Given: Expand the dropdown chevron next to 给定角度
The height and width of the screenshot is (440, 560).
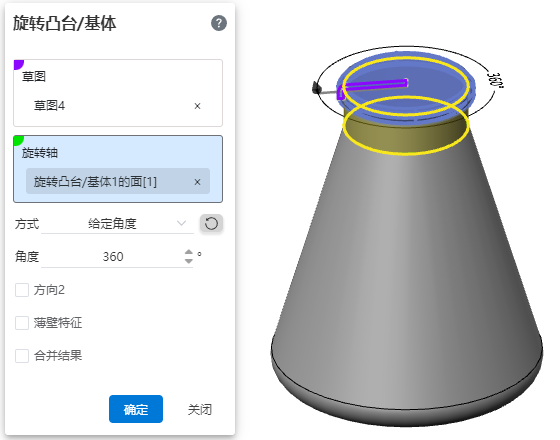Looking at the screenshot, I should coord(181,224).
